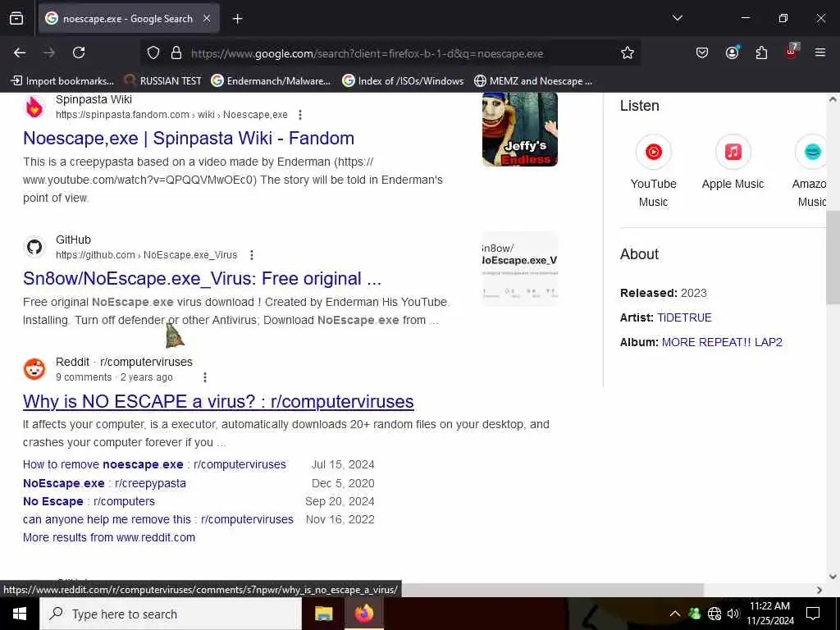Open Endermanch/Malware bookmark
Image resolution: width=840 pixels, height=630 pixels.
pyautogui.click(x=271, y=81)
